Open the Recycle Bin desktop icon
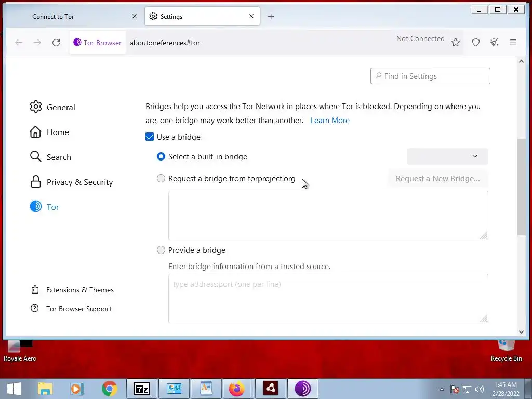Image resolution: width=532 pixels, height=399 pixels. (506, 351)
